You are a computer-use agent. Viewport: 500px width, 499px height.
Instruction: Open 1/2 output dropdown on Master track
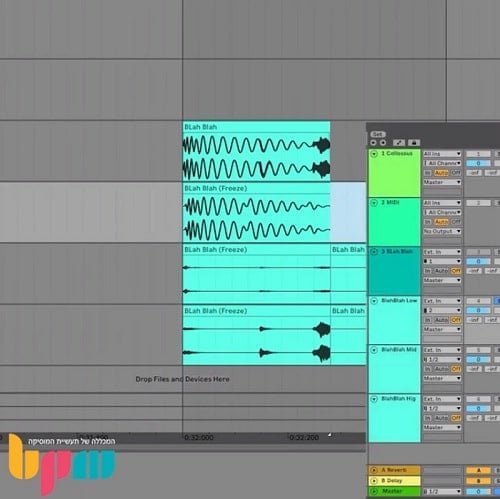point(442,491)
